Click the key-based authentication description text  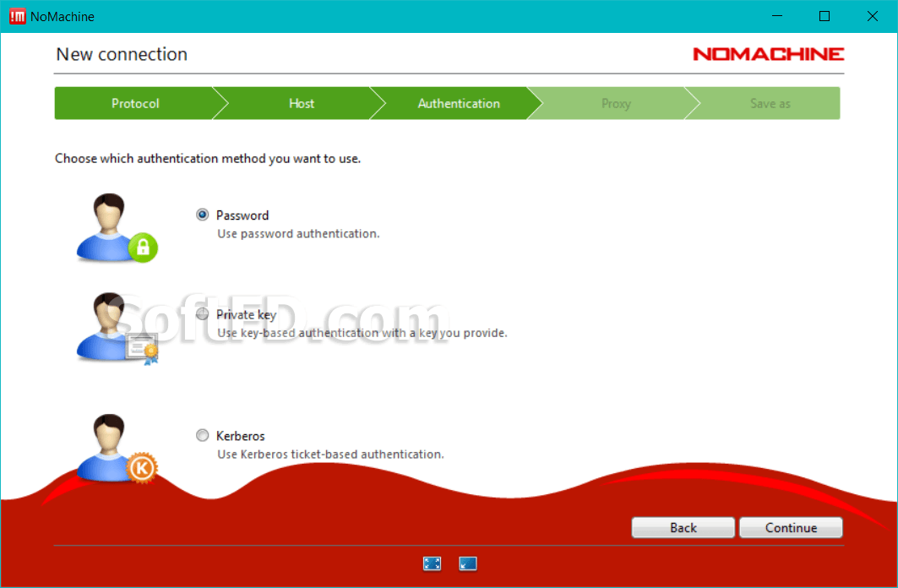point(362,333)
